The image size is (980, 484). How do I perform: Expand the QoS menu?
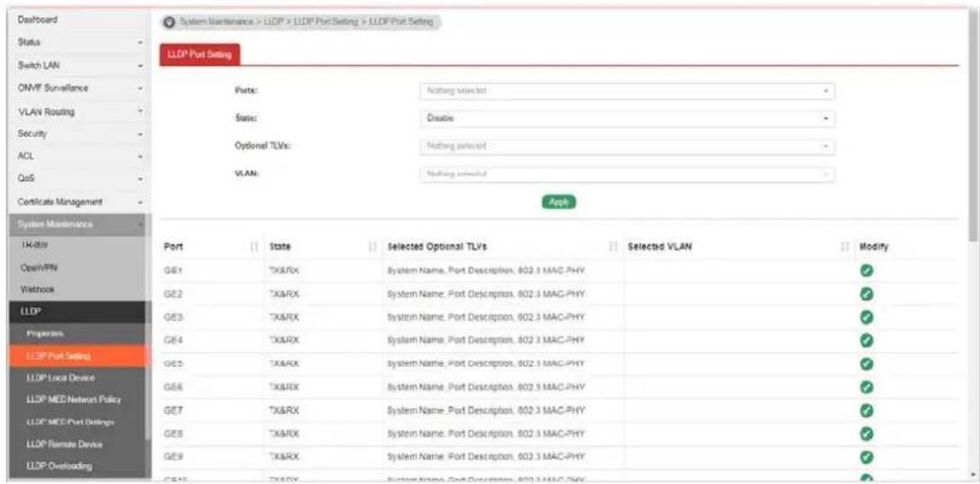tap(78, 178)
